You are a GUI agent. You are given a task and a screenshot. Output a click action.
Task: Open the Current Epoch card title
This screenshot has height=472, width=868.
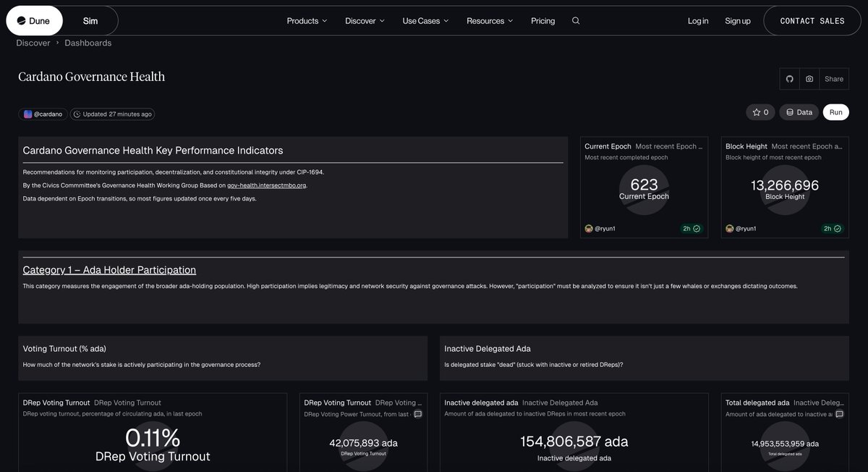click(x=608, y=146)
